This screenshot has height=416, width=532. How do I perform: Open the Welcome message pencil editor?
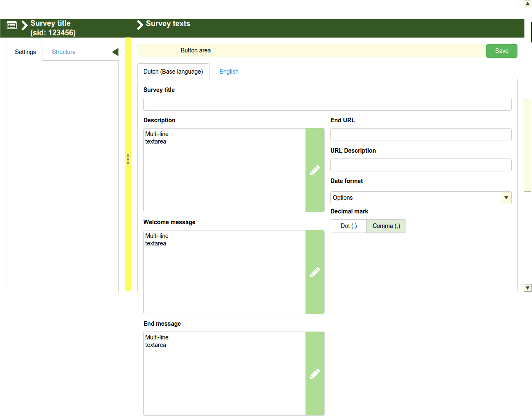(x=315, y=272)
